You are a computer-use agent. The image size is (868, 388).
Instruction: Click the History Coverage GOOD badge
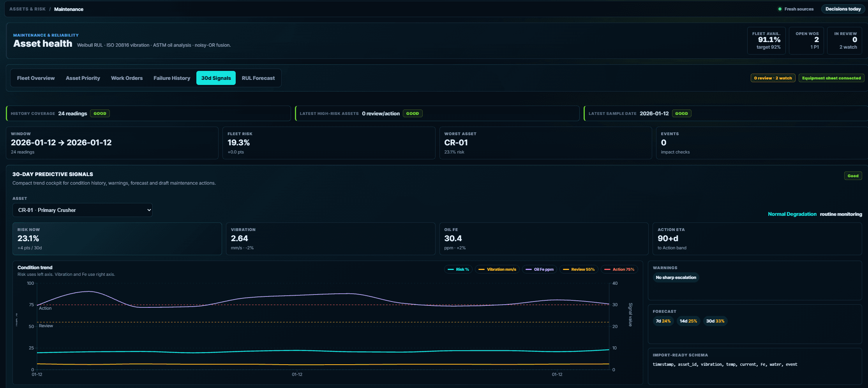tap(100, 113)
